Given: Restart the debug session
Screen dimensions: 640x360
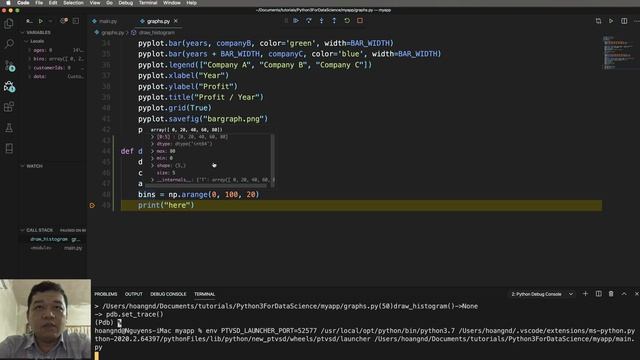Looking at the screenshot, I should (347, 21).
